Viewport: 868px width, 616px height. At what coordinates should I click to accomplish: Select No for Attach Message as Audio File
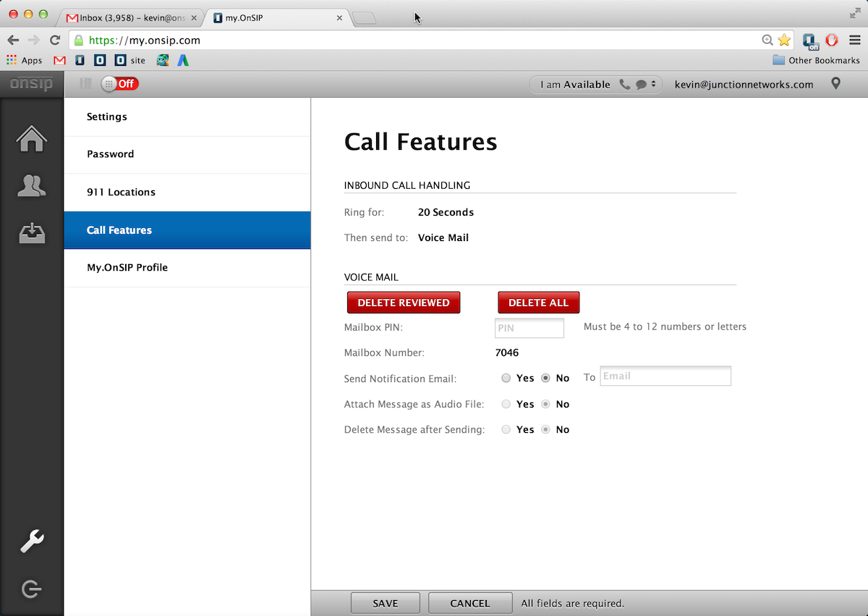545,404
